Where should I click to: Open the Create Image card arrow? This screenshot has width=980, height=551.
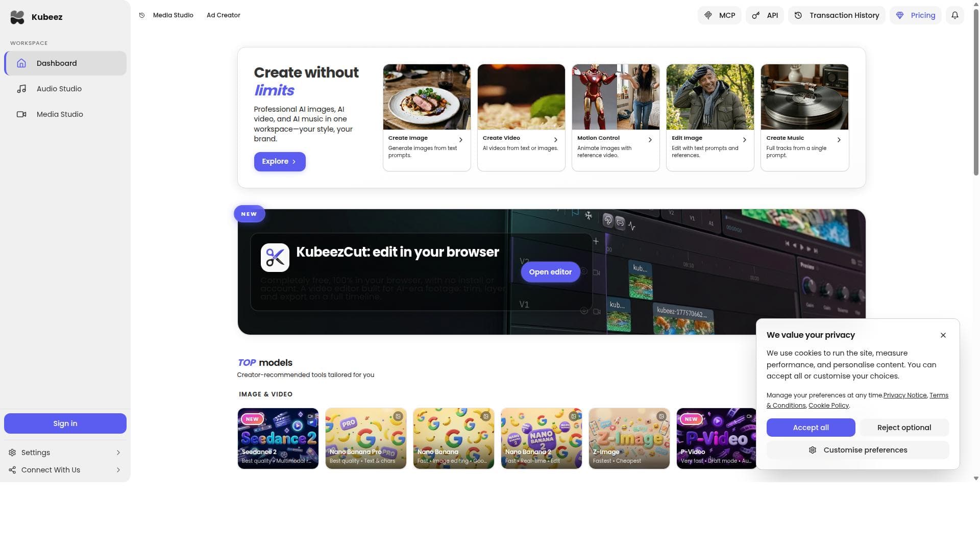460,140
